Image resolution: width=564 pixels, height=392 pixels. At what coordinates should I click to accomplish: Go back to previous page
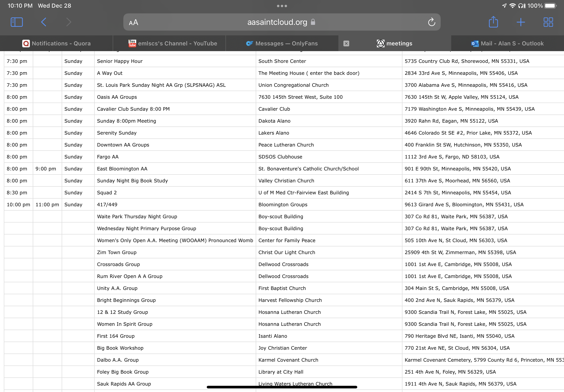click(44, 22)
